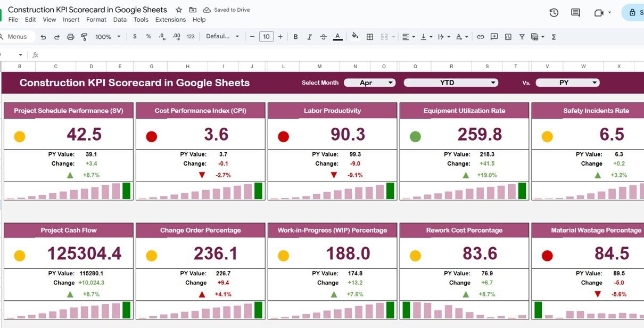This screenshot has width=644, height=328.
Task: Open version history clock icon
Action: coord(554,13)
